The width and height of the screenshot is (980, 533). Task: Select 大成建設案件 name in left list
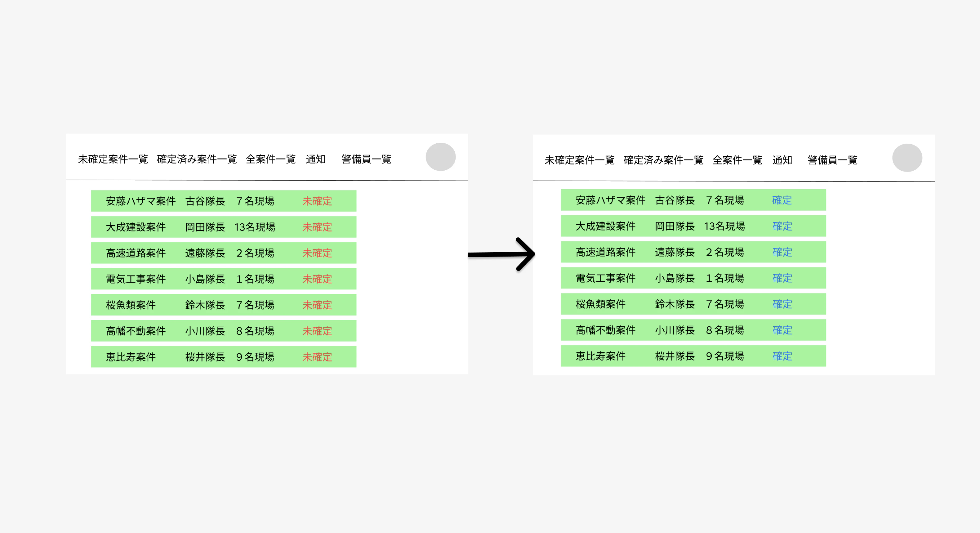click(x=136, y=227)
